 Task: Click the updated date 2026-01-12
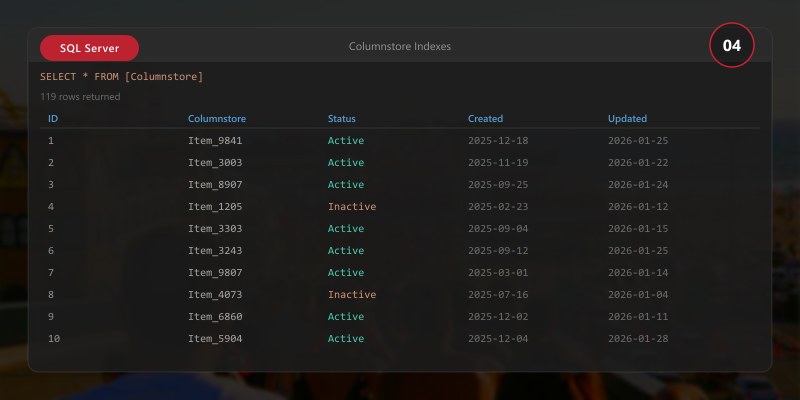coord(638,206)
